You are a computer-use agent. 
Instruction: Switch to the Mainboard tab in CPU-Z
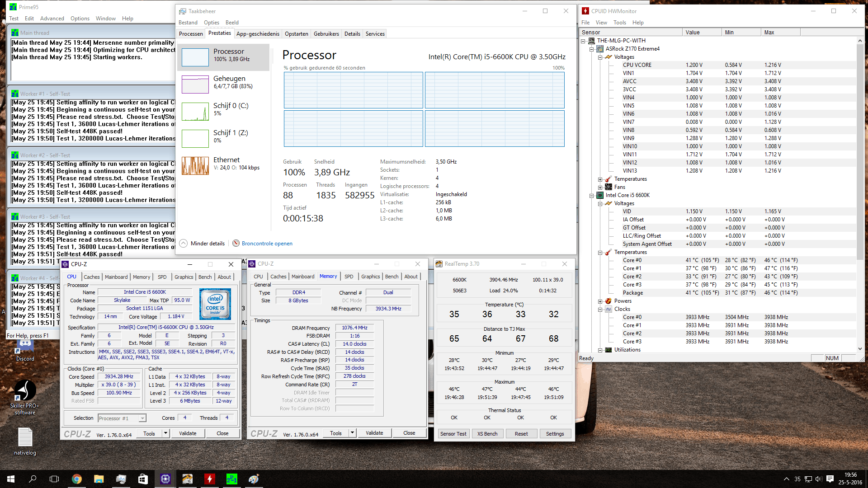pos(116,277)
